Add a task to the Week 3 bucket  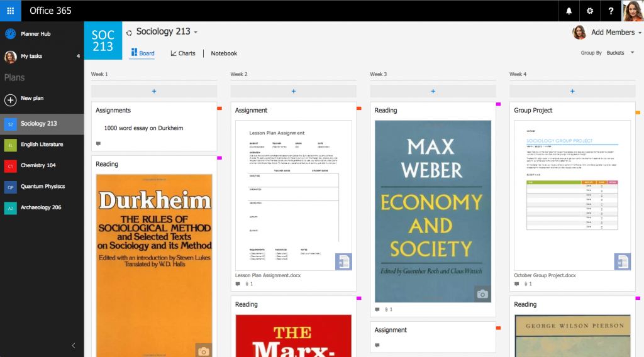point(433,92)
